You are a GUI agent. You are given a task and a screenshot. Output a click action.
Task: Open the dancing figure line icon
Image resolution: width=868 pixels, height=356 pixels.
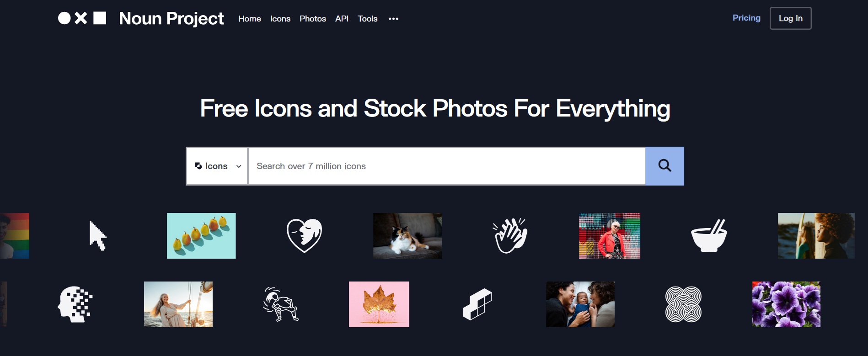pyautogui.click(x=281, y=304)
